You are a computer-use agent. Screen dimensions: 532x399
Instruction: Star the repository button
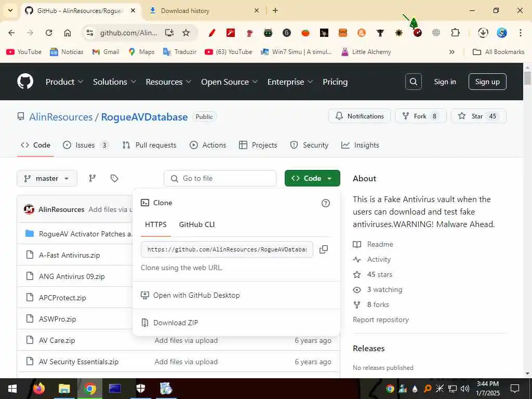click(x=478, y=116)
